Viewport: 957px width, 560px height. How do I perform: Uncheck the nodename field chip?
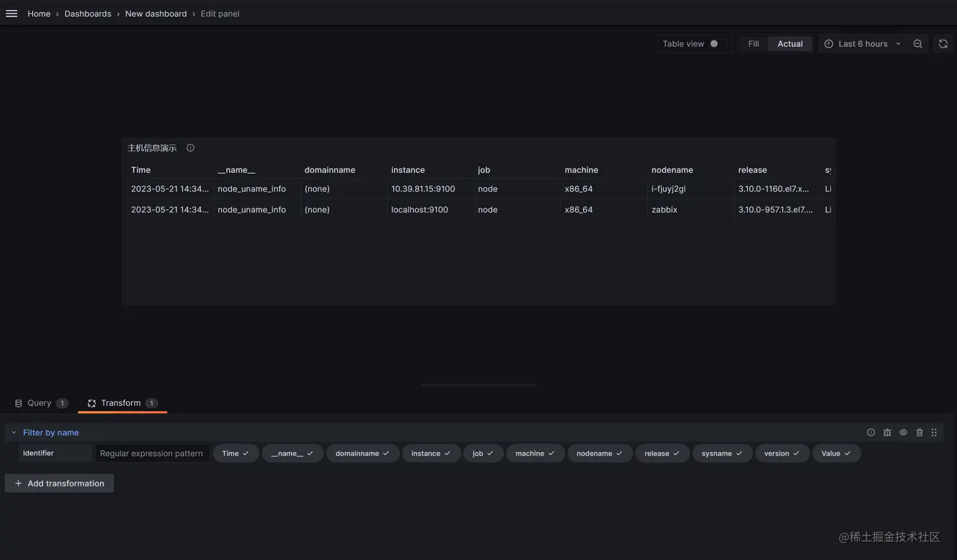coord(600,454)
